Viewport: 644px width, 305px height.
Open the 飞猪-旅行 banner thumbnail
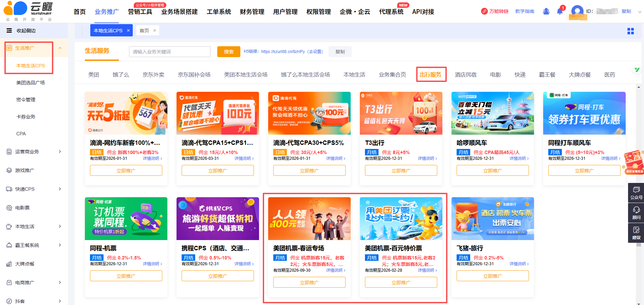493,219
